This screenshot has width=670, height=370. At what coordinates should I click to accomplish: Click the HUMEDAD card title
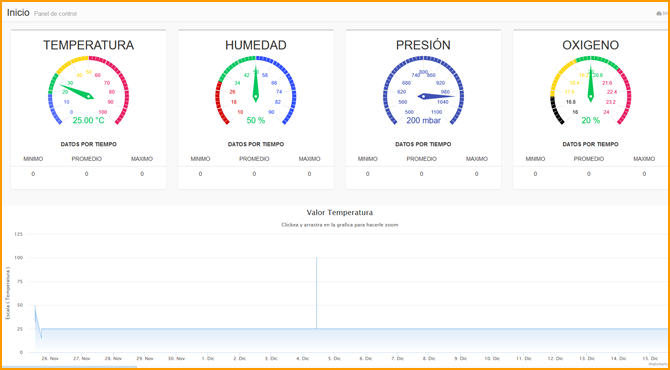click(256, 45)
